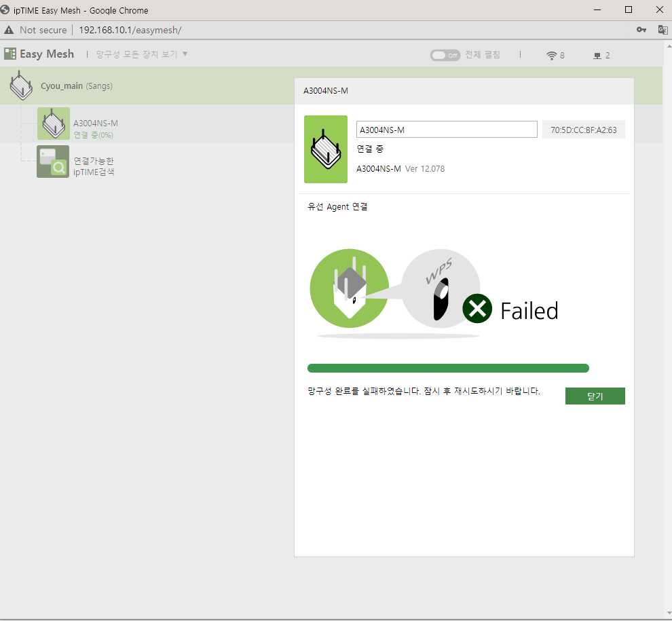Open the 망구성 모든 장치 보기 dropdown
This screenshot has height=621, width=672.
tap(142, 54)
